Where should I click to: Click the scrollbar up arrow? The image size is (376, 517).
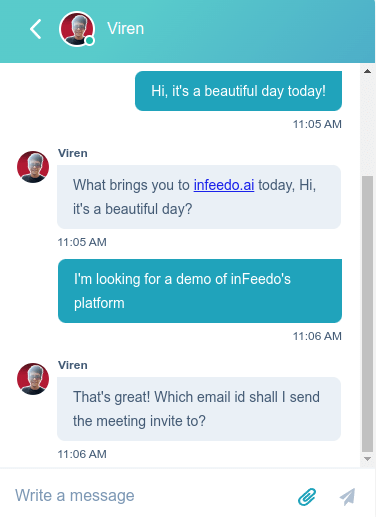[x=367, y=71]
